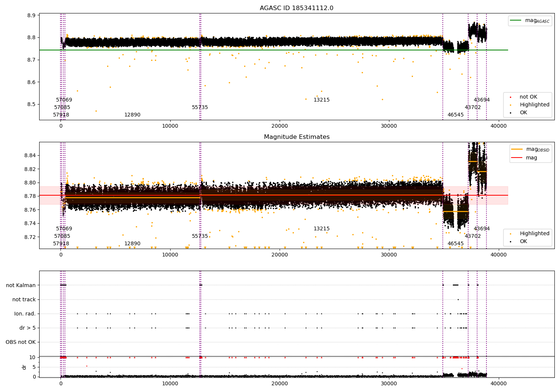560x392 pixels.
Task: Click the 'Ion. rad.' axis label
Action: [x=25, y=314]
